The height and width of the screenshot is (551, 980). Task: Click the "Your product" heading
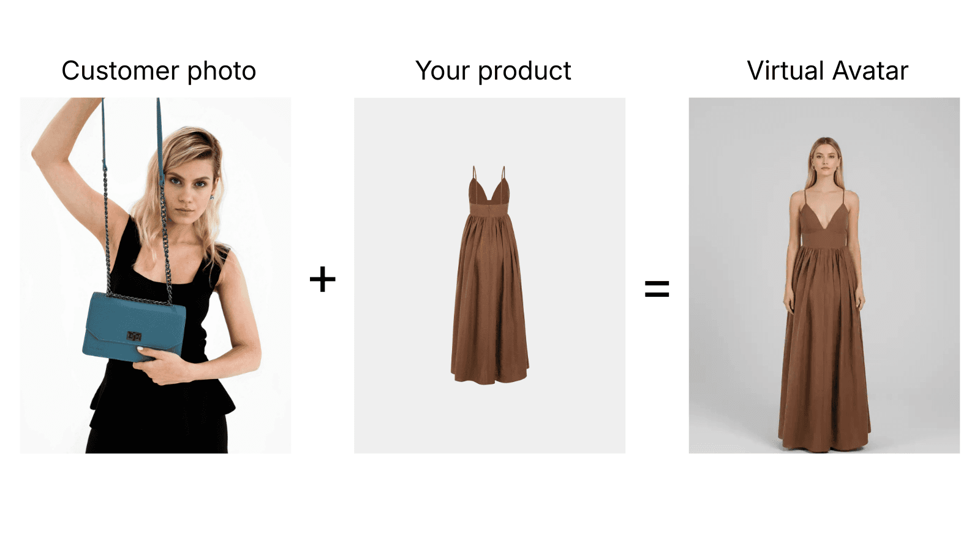pos(493,71)
